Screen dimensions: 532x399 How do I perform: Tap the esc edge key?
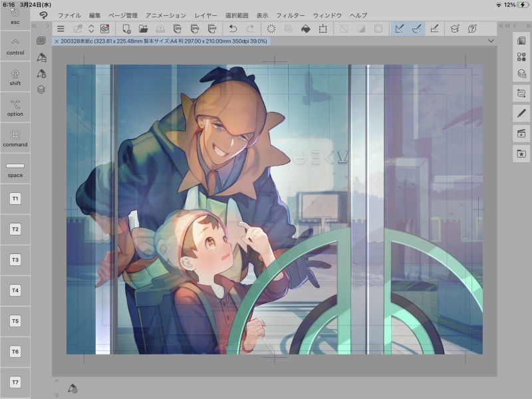(x=15, y=16)
